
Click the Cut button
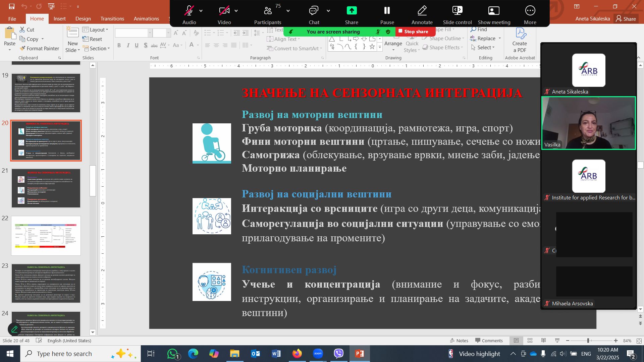pyautogui.click(x=27, y=29)
